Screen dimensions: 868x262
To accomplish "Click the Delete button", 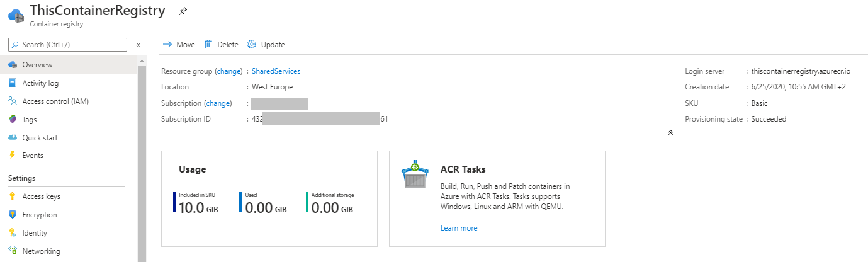I will click(x=222, y=45).
